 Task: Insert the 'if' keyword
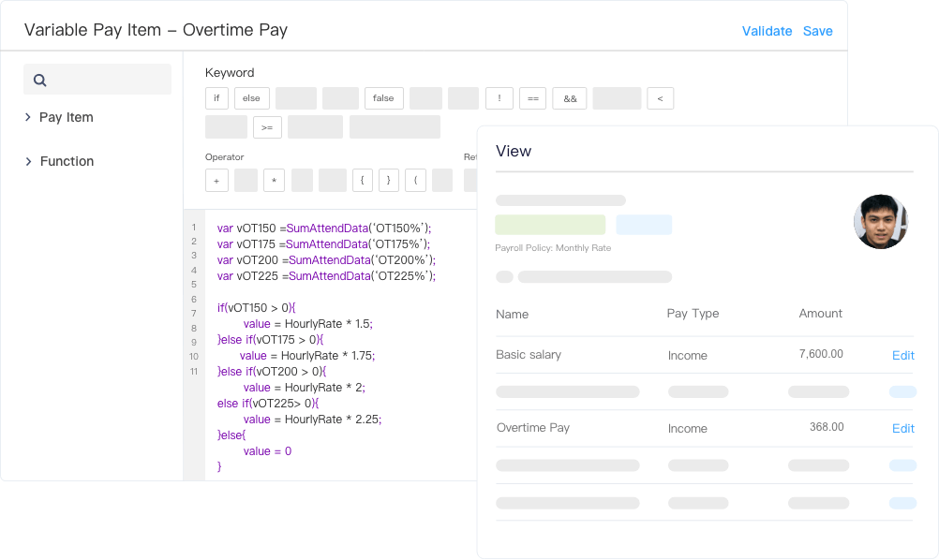click(x=216, y=98)
